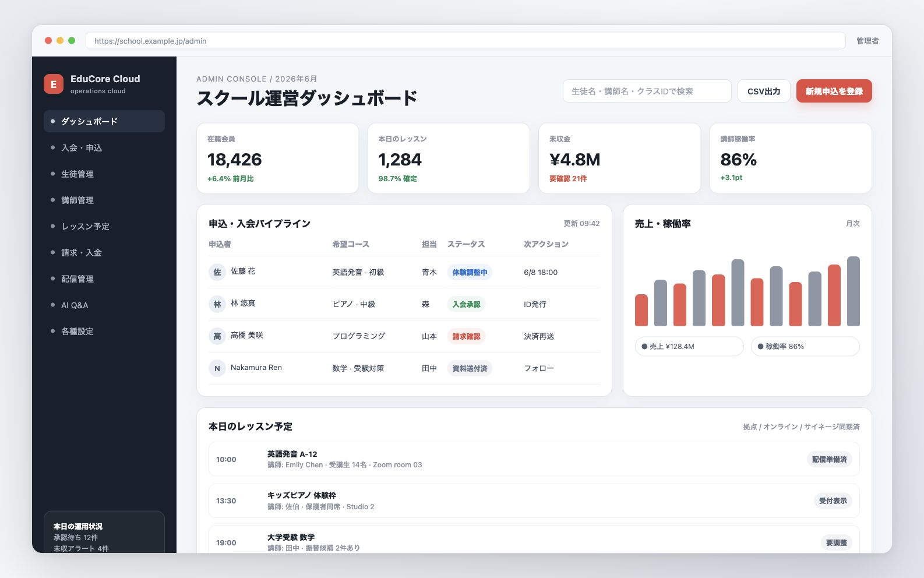Click the 林 avatar for 林 悠真
924x578 pixels.
click(217, 304)
